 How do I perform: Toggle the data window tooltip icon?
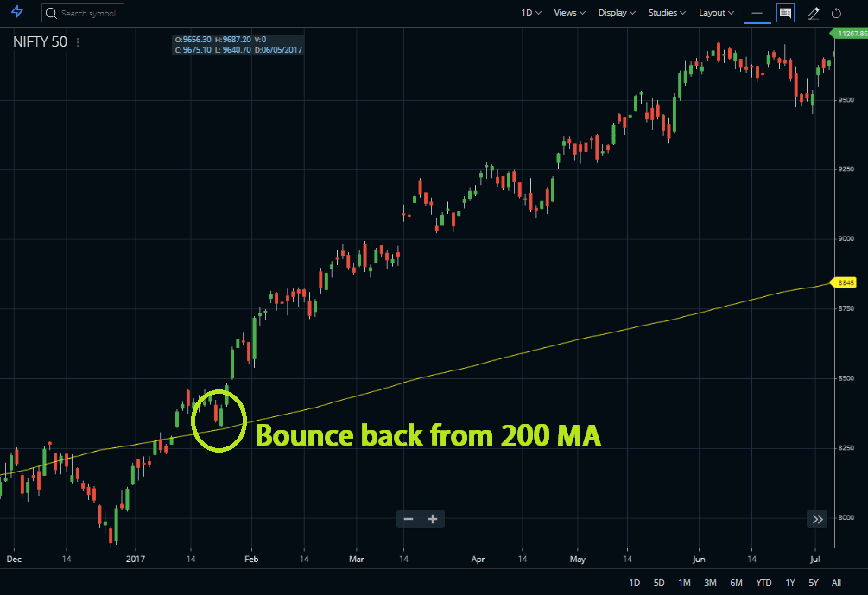[785, 13]
